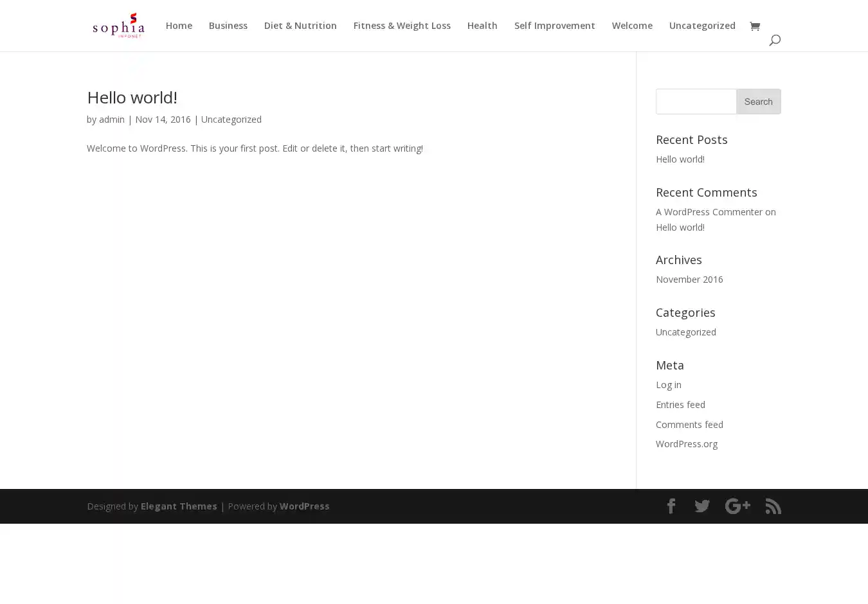Visit the Elegant Themes footer link
Image resolution: width=868 pixels, height=604 pixels.
[x=179, y=506]
